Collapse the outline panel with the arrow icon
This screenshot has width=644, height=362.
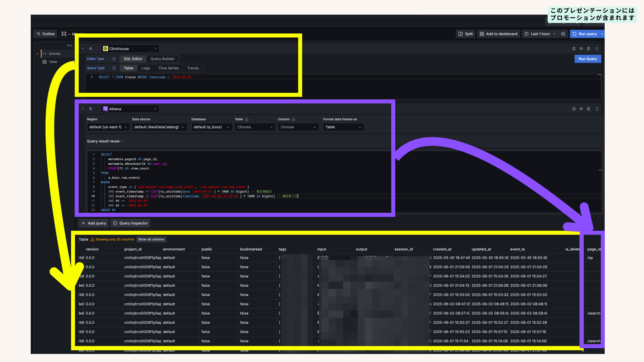[69, 46]
